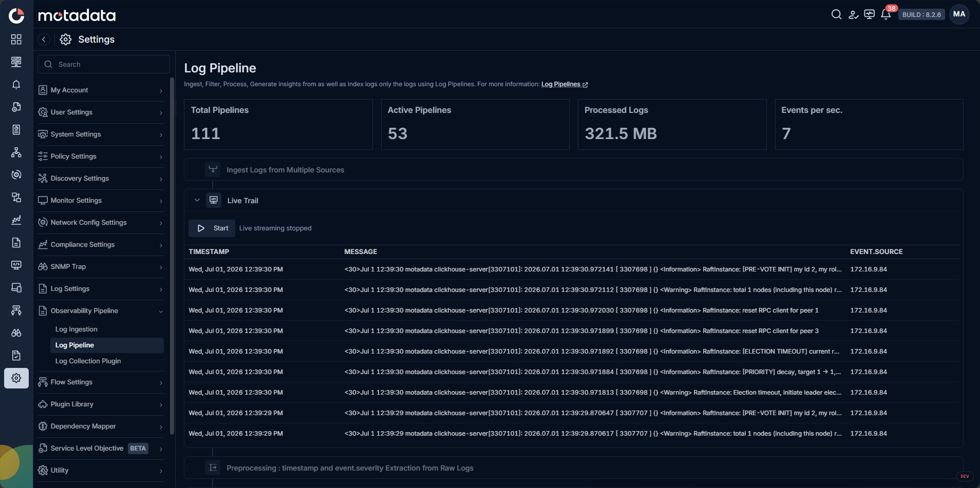Open Log Settings menu
The height and width of the screenshot is (488, 980).
pyautogui.click(x=101, y=289)
